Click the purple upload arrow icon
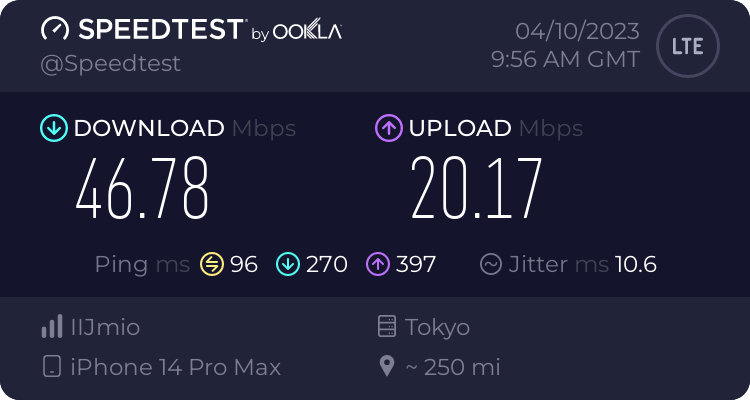 coord(389,128)
